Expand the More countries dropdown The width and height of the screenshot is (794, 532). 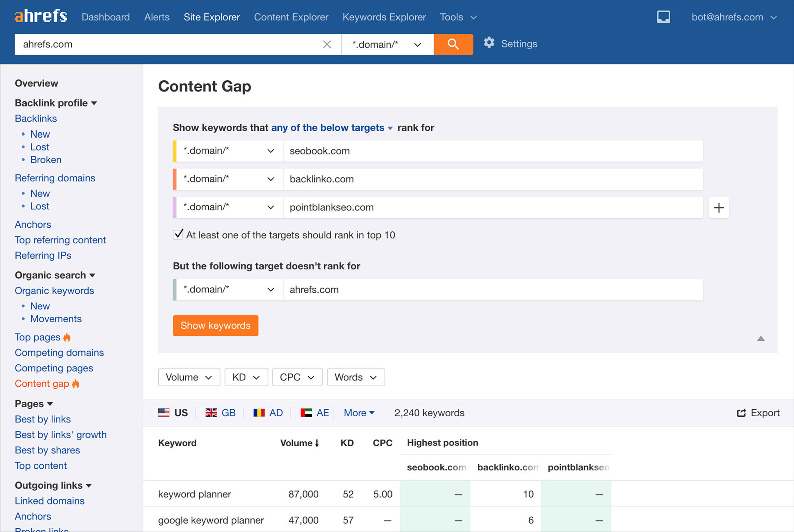click(x=358, y=413)
